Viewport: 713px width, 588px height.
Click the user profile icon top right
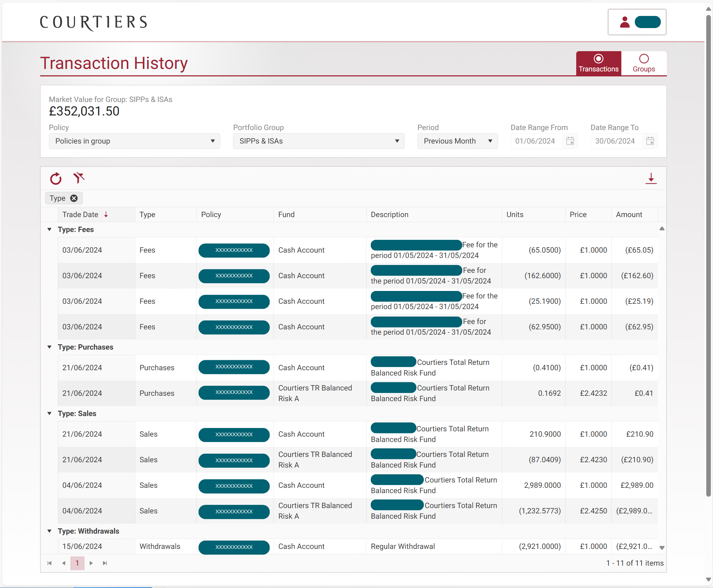(x=624, y=22)
